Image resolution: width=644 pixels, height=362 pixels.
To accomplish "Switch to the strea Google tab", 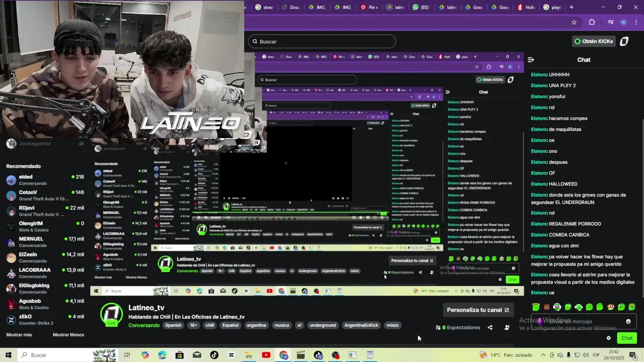I will point(265,7).
